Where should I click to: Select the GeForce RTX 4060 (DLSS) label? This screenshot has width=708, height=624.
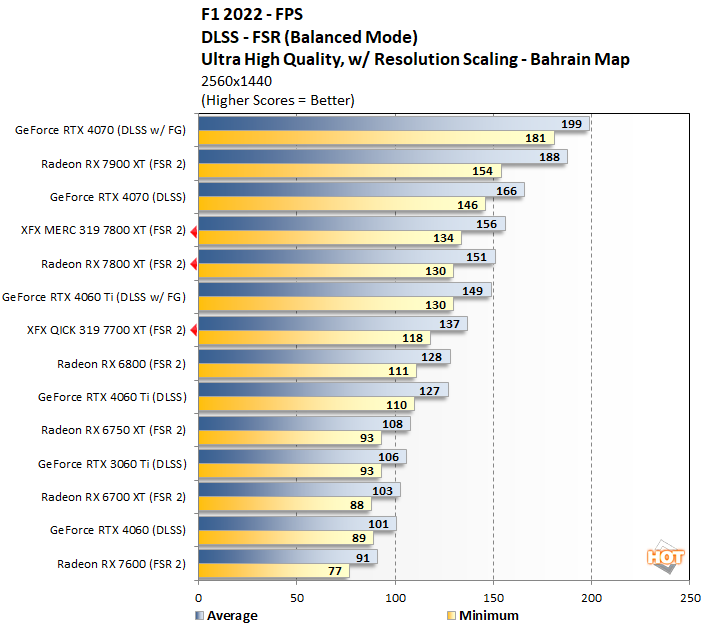[x=118, y=530]
